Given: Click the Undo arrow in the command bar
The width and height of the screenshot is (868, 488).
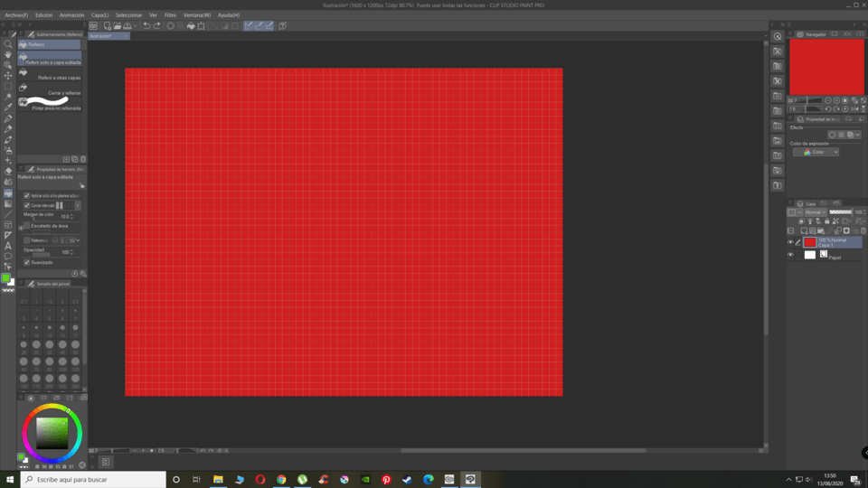Looking at the screenshot, I should click(146, 26).
